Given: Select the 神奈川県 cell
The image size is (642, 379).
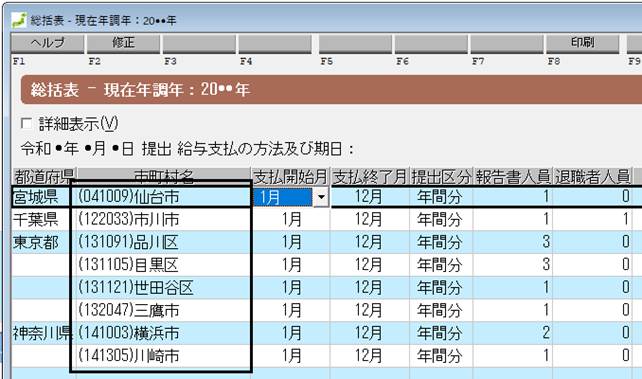Looking at the screenshot, I should 43,333.
